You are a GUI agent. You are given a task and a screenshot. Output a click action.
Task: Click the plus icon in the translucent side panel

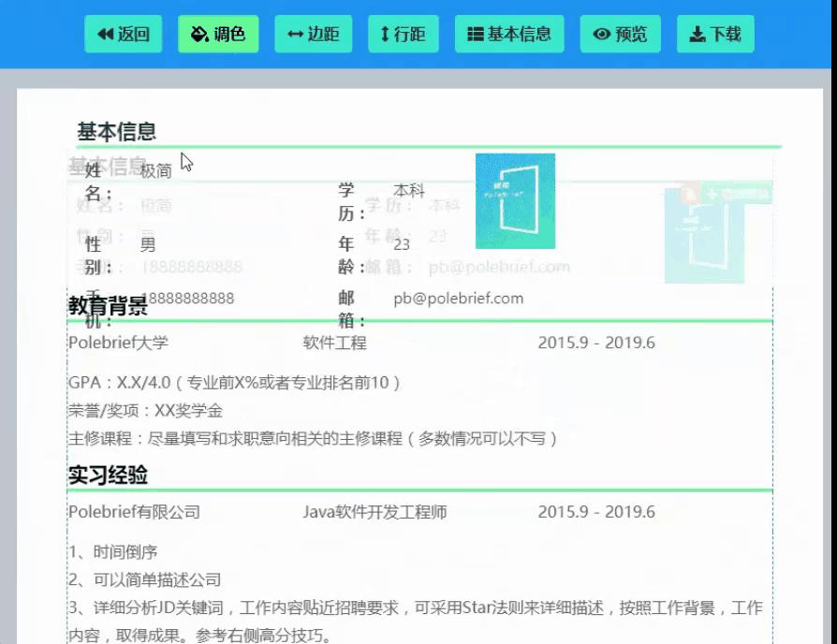pyautogui.click(x=712, y=192)
